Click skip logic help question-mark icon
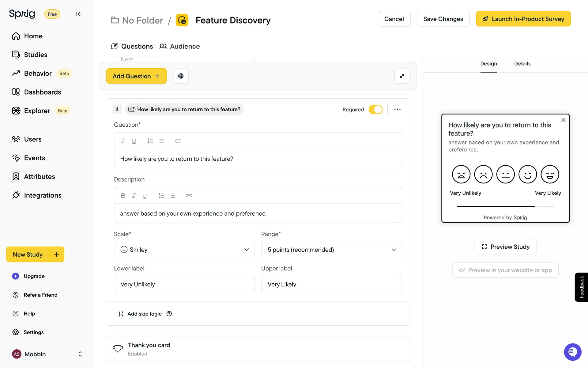Viewport: 588px width, 368px height. (x=169, y=314)
